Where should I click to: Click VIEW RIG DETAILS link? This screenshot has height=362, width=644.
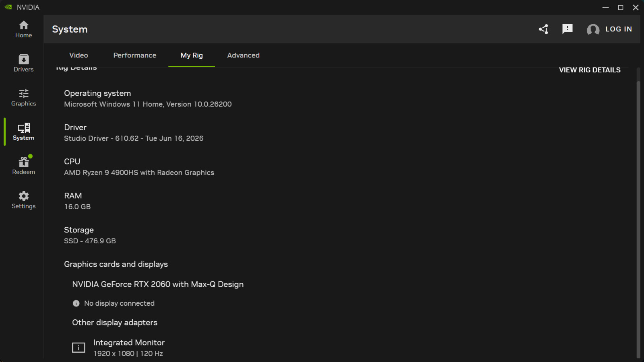(590, 70)
